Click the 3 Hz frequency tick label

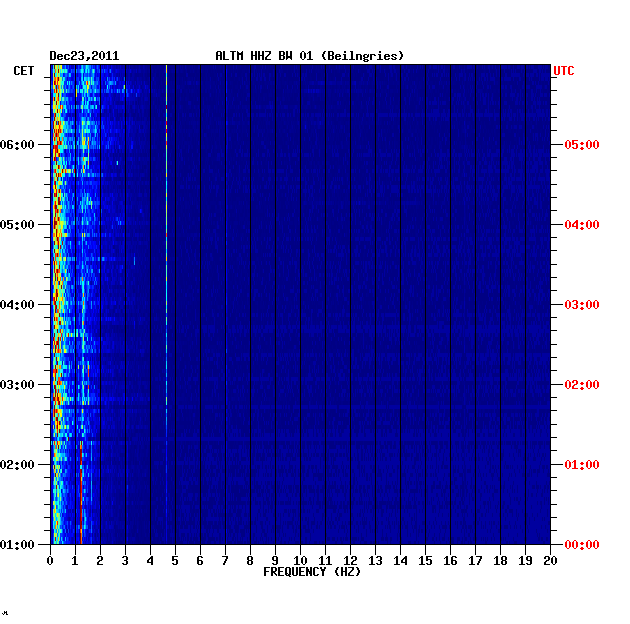click(x=125, y=561)
